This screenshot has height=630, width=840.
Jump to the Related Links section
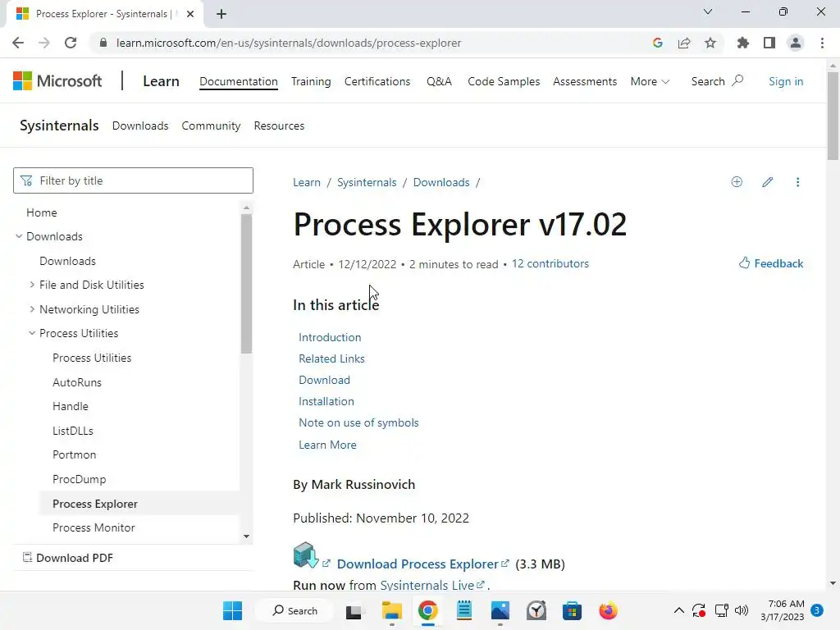coord(331,359)
